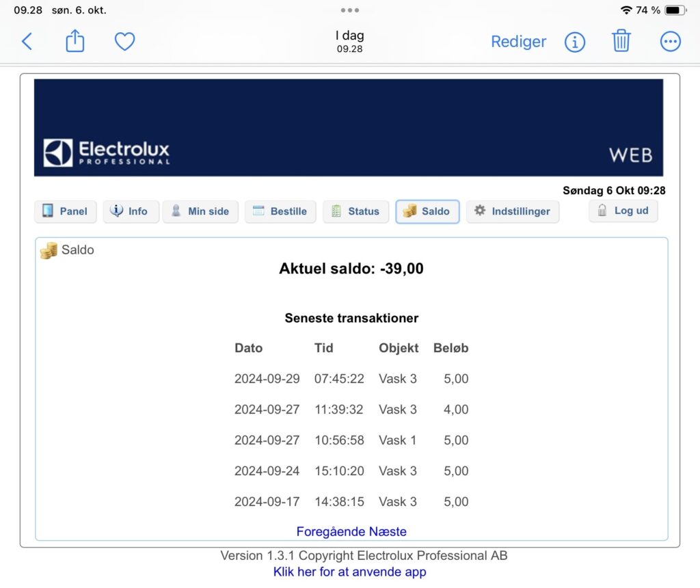Screen dimensions: 700x588
Task: Tap Rediger to edit the photo
Action: pos(518,42)
